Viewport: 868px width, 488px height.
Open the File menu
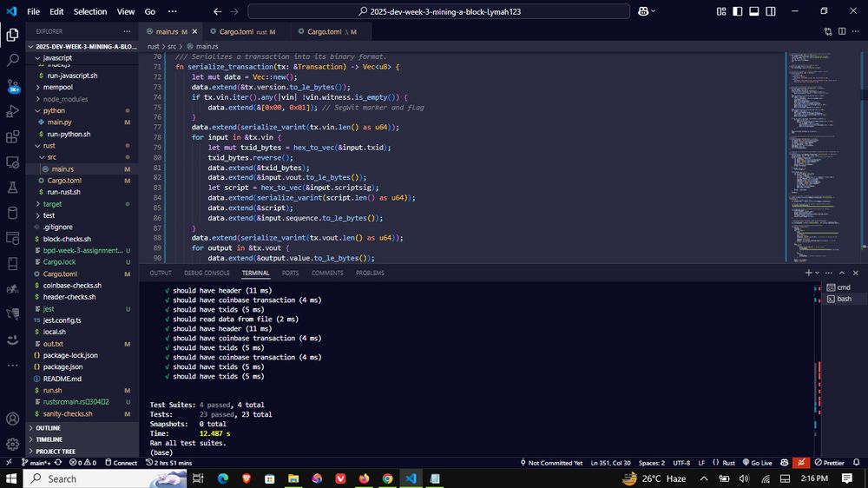coord(33,11)
